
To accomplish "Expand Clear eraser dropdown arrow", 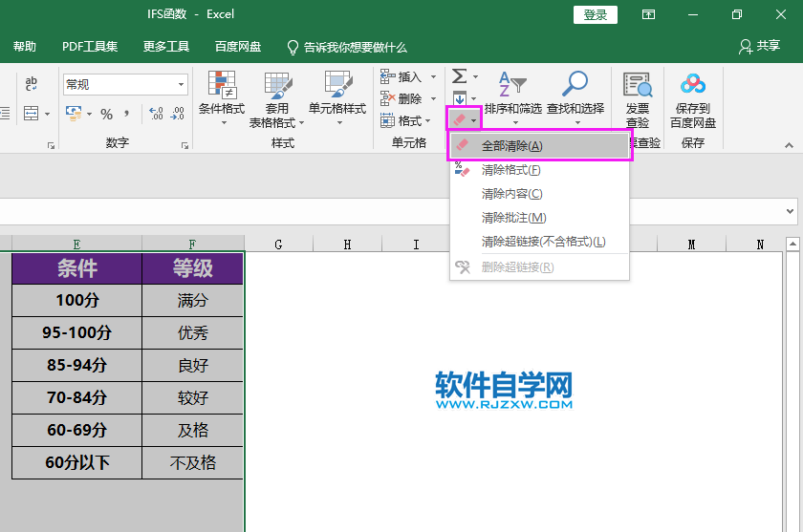I will [474, 120].
